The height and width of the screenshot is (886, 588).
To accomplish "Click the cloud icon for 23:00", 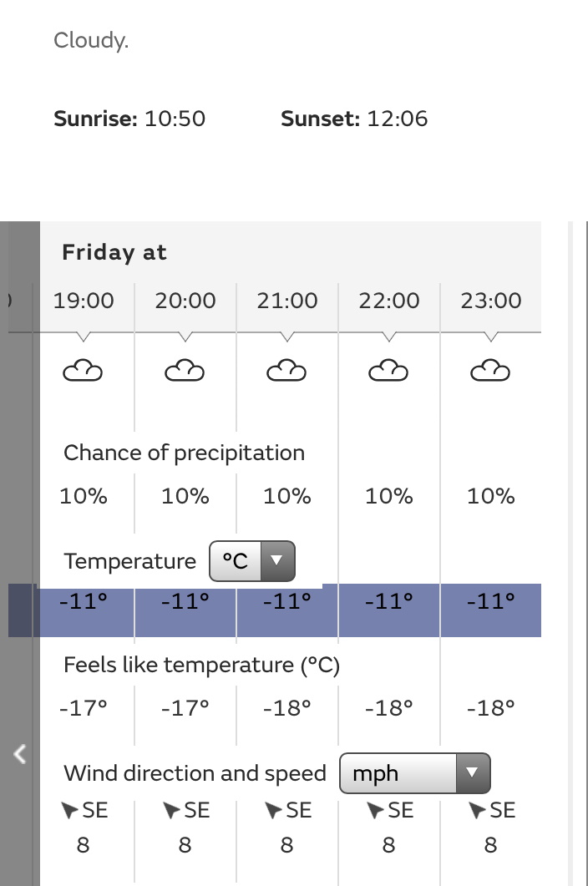I will (490, 370).
